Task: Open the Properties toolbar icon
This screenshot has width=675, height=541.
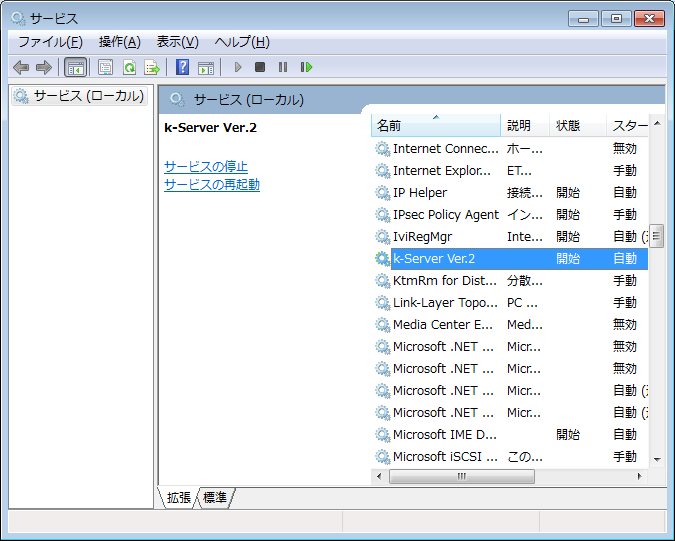Action: (x=105, y=67)
